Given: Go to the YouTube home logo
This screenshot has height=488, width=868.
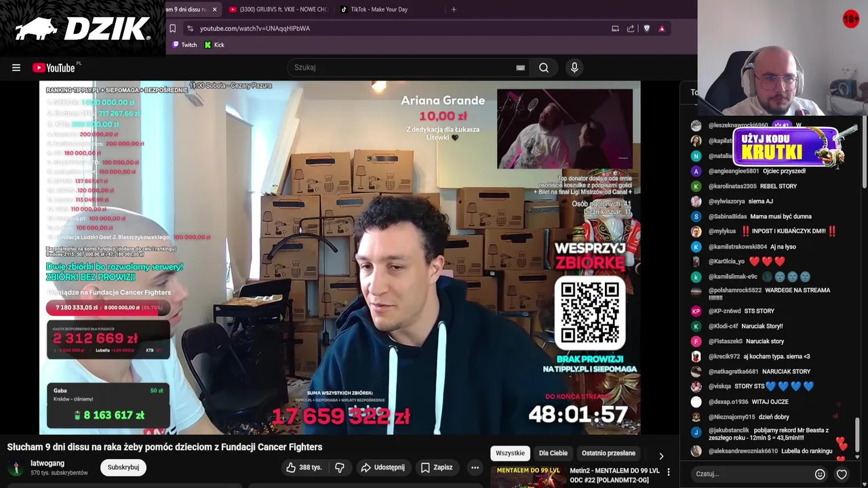Looking at the screenshot, I should (x=54, y=68).
